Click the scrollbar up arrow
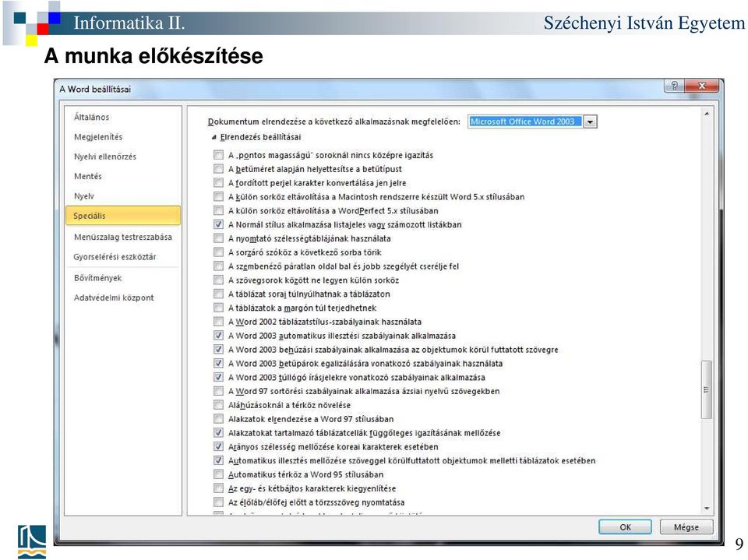The width and height of the screenshot is (748, 560). [x=707, y=114]
